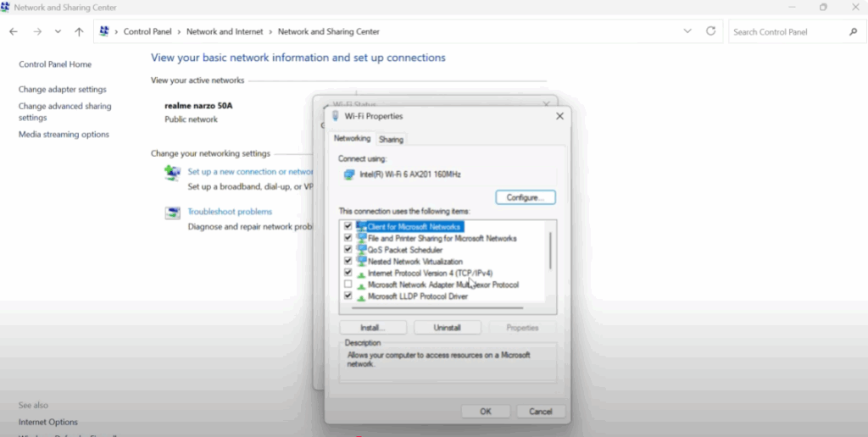Check Microsoft Network Adapter Multiplexor checkbox
The height and width of the screenshot is (437, 868).
tap(348, 285)
